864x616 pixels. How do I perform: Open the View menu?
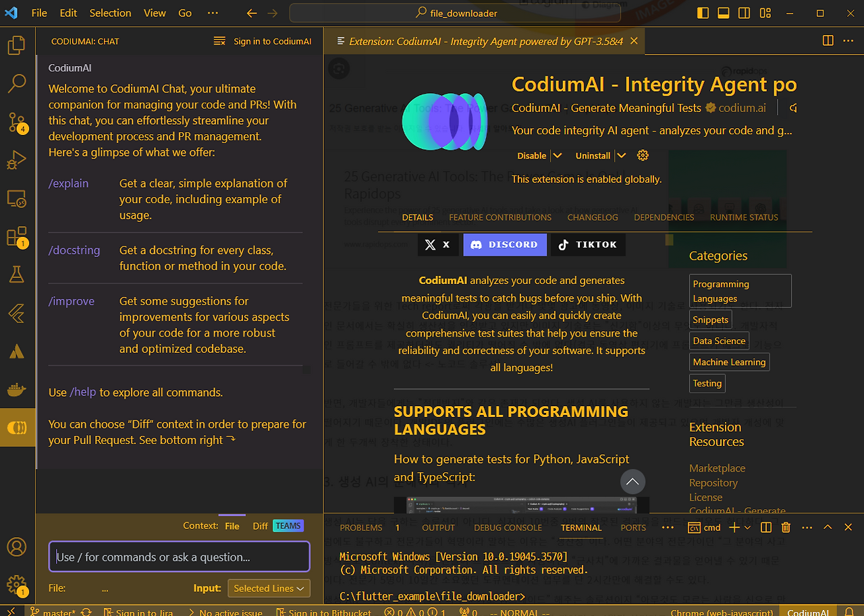coord(155,13)
